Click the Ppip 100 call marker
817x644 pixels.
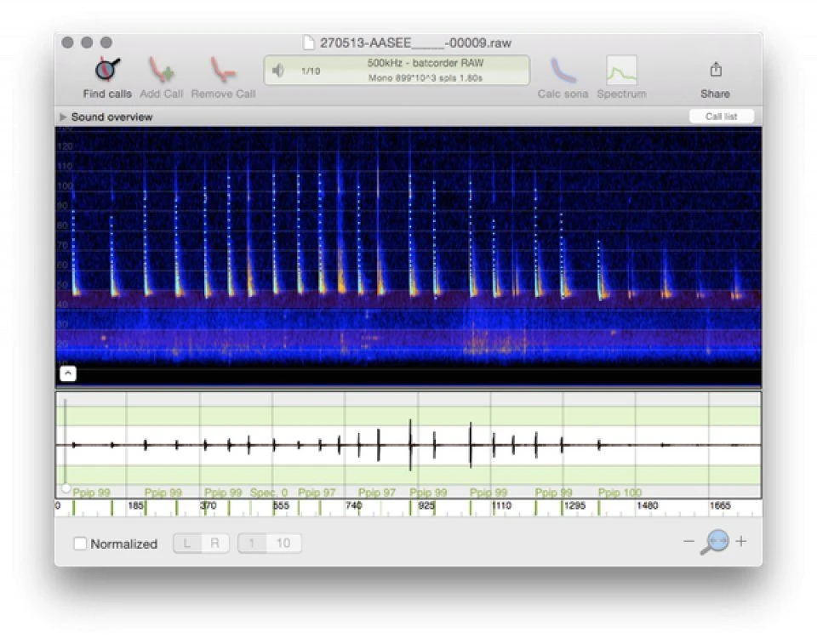coord(620,493)
